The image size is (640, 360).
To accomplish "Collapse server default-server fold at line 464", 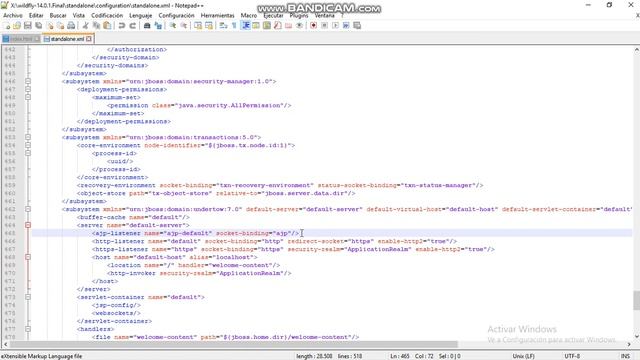I will point(28,225).
